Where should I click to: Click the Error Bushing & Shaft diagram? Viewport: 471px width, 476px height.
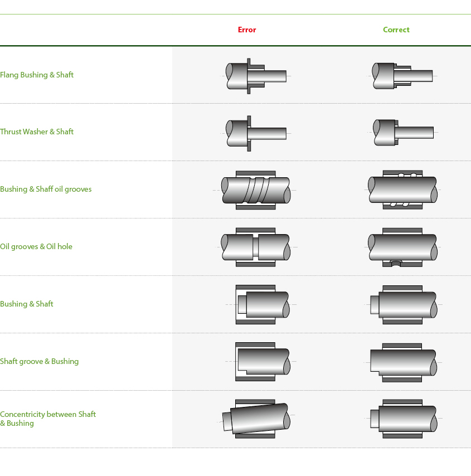[260, 304]
